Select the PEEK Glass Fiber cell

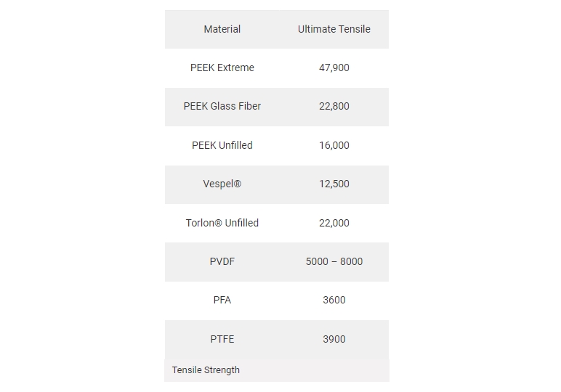point(222,106)
